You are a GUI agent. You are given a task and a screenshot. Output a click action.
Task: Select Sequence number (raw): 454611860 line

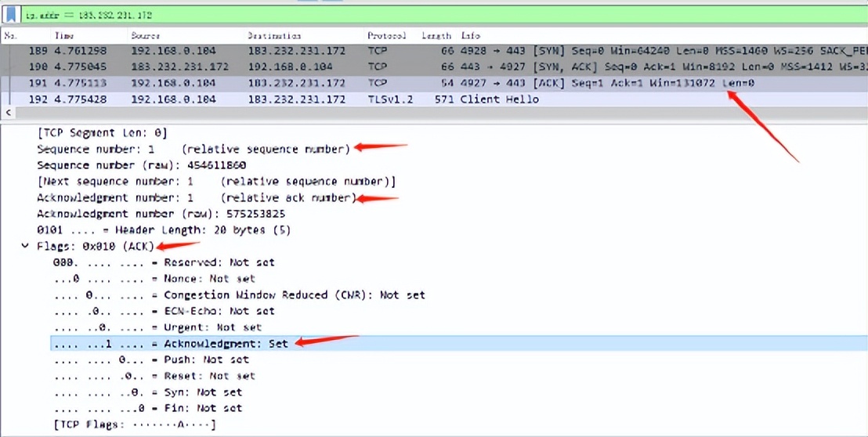coord(141,165)
